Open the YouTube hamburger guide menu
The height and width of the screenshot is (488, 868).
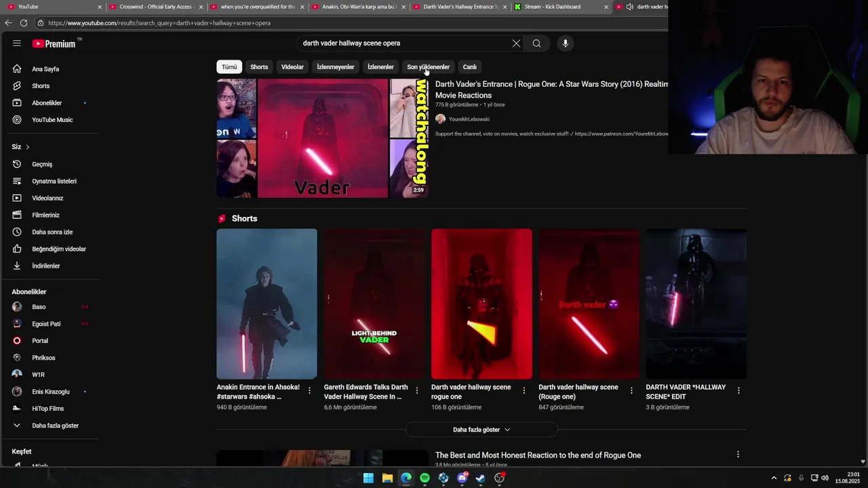(x=17, y=43)
